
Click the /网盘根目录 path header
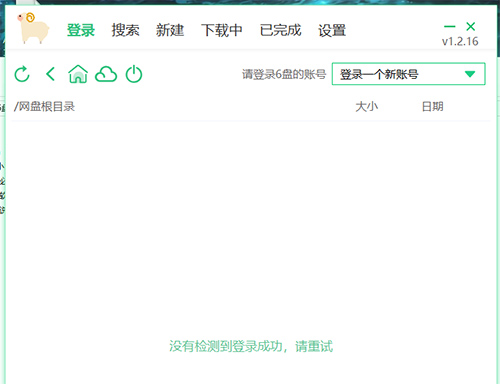pos(44,107)
